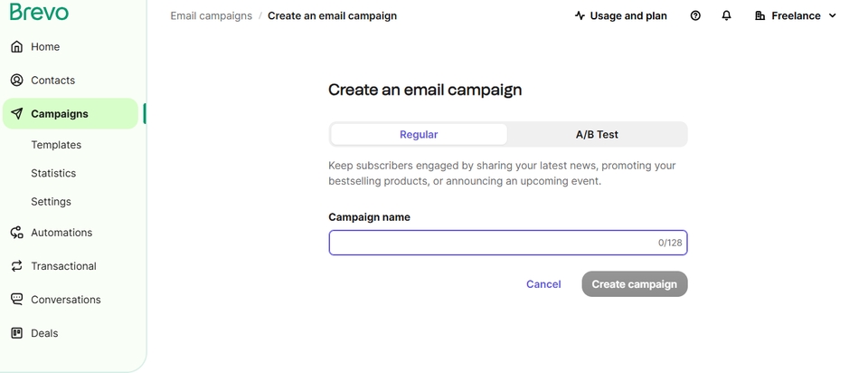This screenshot has height=373, width=868.
Task: Click the Cancel link
Action: (543, 284)
